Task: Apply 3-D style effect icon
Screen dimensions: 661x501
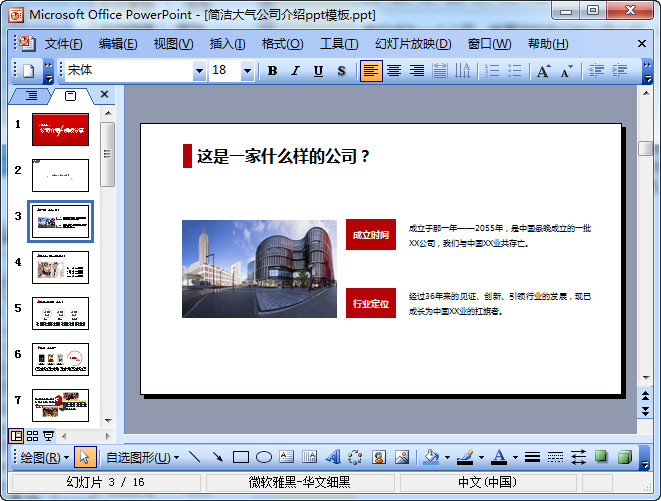Action: (x=624, y=457)
